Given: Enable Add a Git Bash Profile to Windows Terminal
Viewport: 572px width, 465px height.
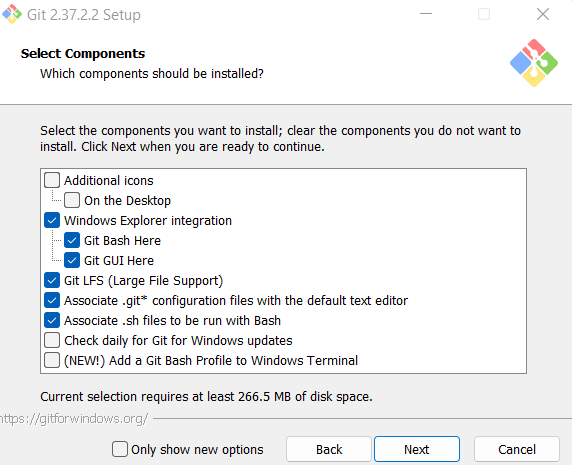Looking at the screenshot, I should pyautogui.click(x=52, y=360).
